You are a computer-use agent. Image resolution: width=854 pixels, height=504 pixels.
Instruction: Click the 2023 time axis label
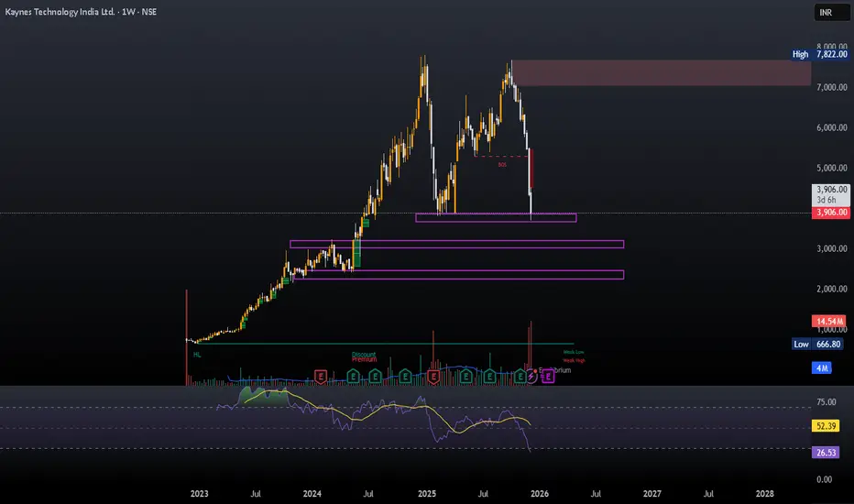coord(200,494)
